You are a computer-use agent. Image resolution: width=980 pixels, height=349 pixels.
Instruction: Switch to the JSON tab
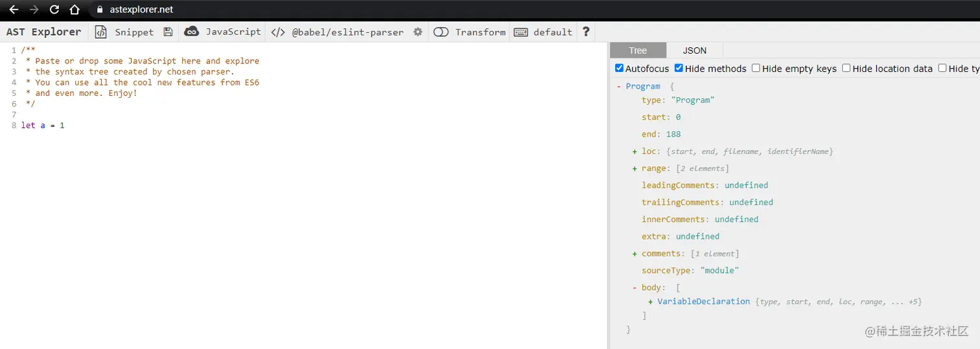695,51
